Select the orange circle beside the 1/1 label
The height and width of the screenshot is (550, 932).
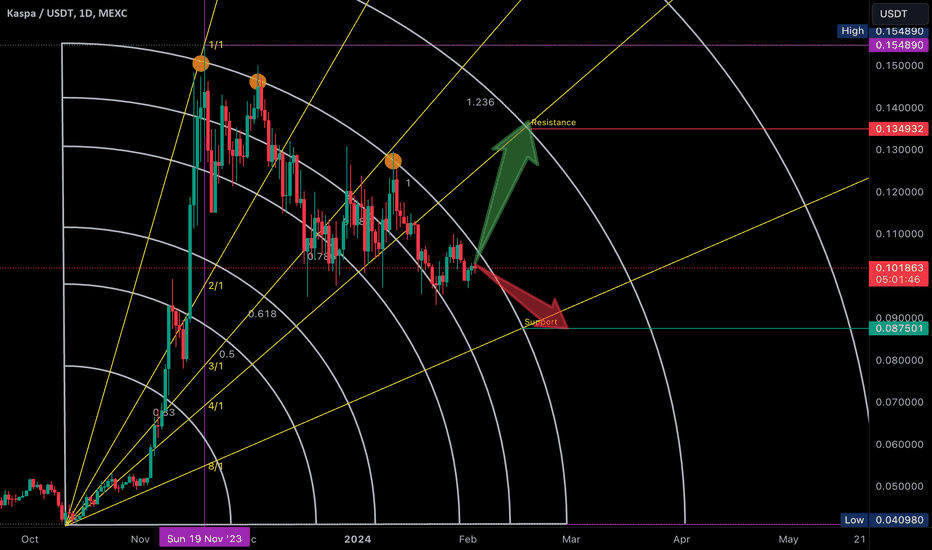[201, 64]
